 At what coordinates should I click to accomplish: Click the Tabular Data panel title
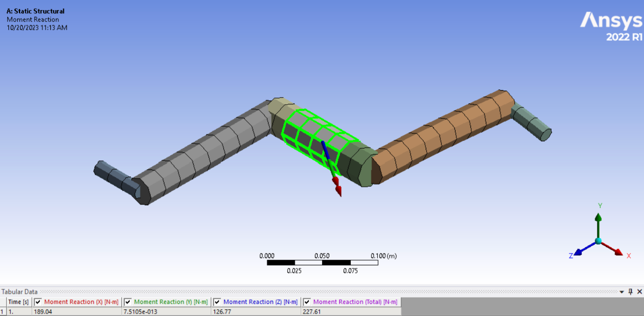coord(19,291)
